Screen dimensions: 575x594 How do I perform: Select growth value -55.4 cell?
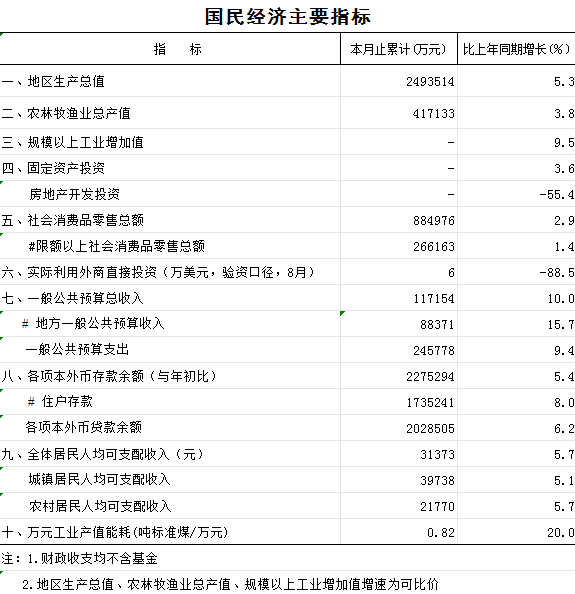[x=516, y=194]
